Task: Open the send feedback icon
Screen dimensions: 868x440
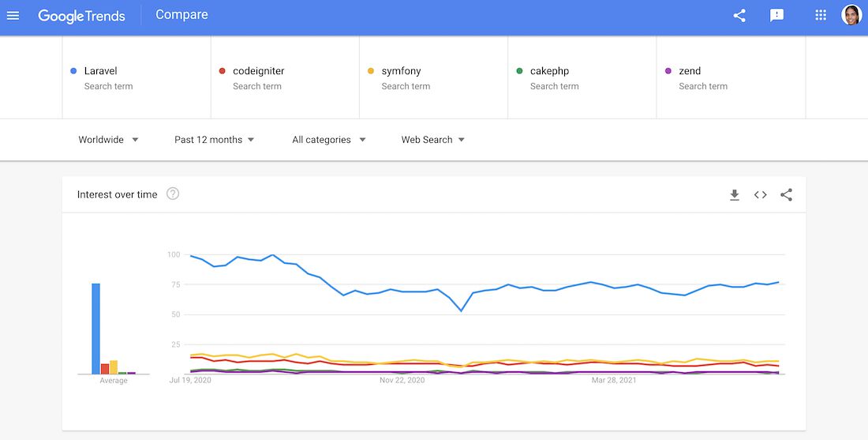Action: 776,16
